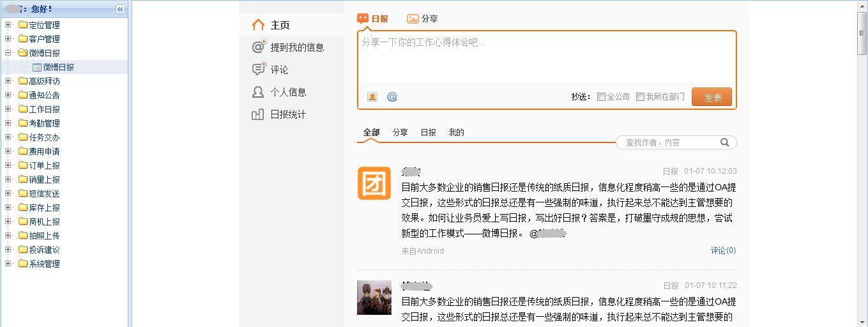Screen dimensions: 868x327
Task: Click the search magnifier icon
Action: coord(725,142)
